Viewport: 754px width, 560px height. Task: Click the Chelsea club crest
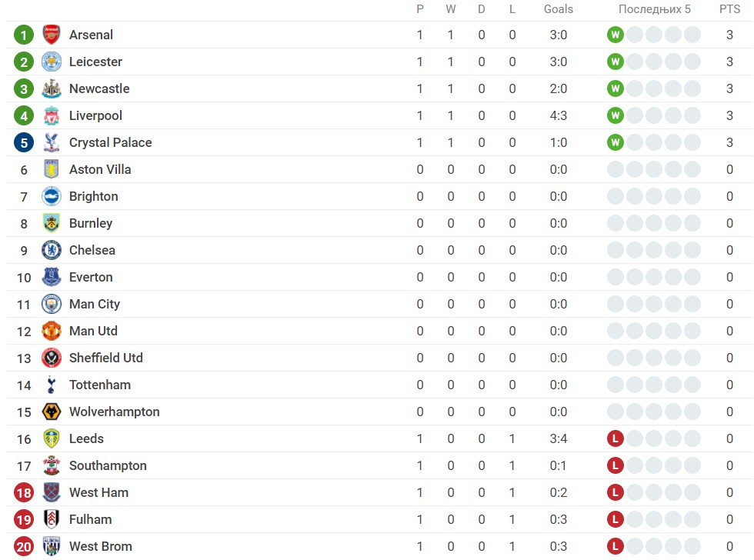click(x=51, y=250)
